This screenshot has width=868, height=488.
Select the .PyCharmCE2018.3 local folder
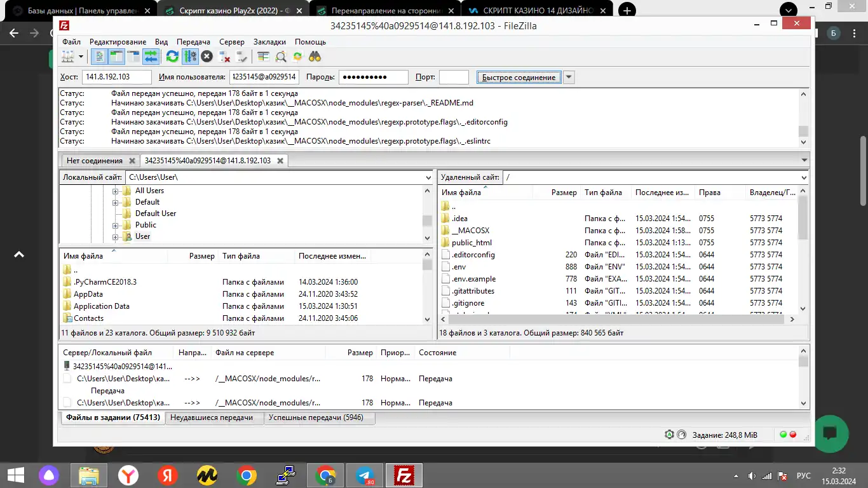pyautogui.click(x=105, y=282)
